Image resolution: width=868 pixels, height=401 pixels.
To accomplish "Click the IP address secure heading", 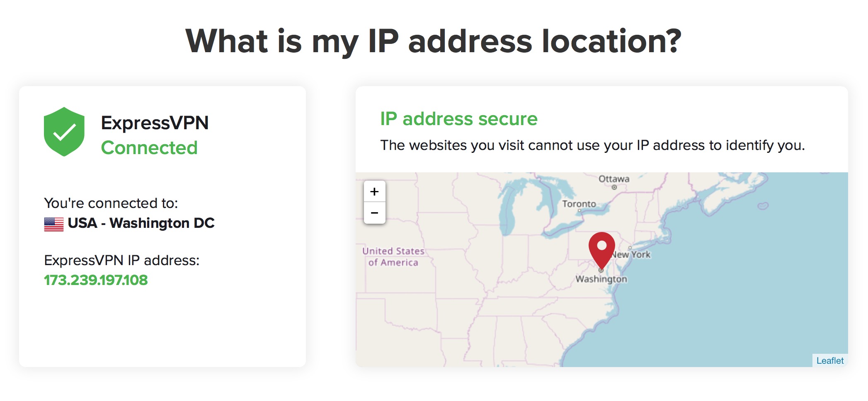I will tap(459, 119).
